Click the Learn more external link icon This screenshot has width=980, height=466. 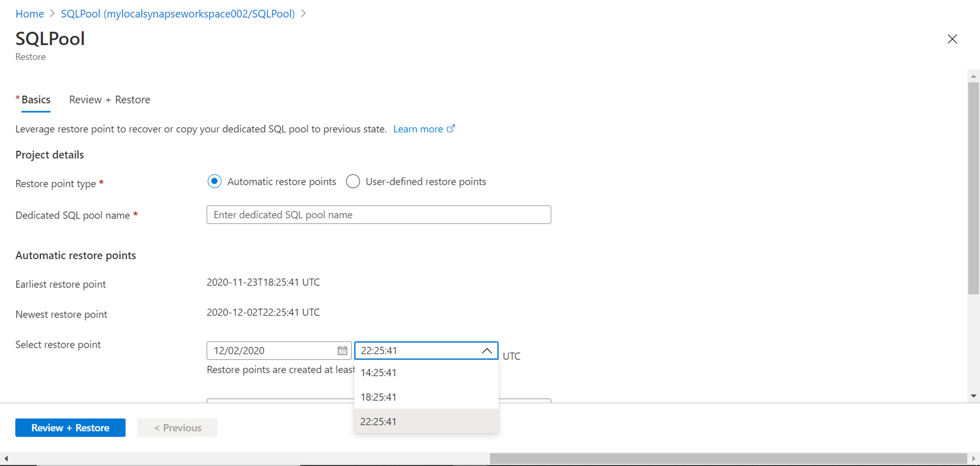click(x=451, y=129)
